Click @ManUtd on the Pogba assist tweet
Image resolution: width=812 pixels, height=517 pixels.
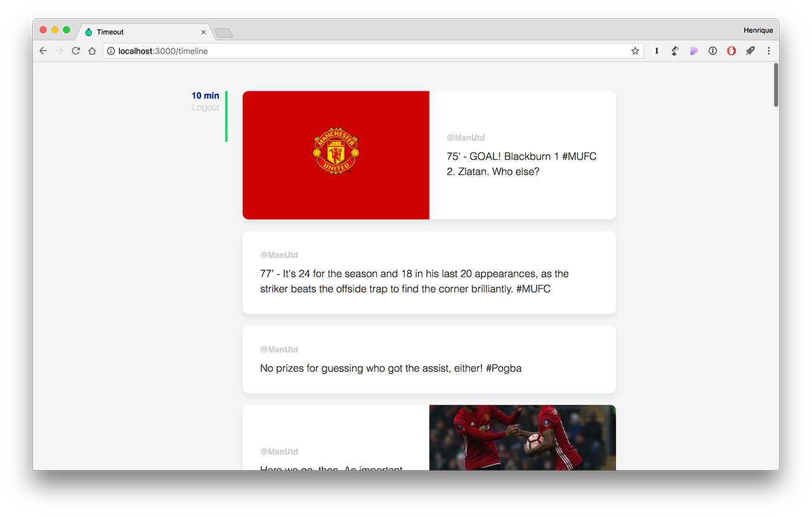279,350
